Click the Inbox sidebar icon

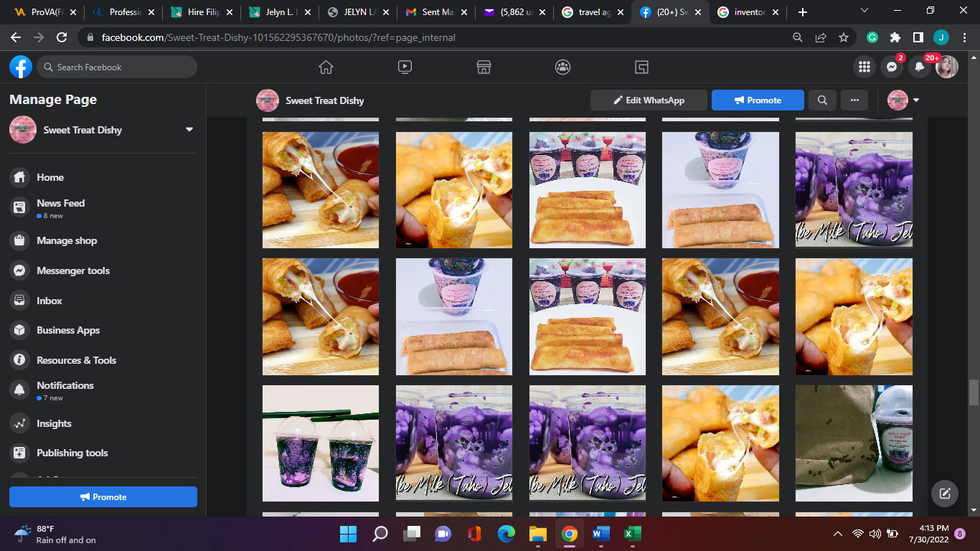pyautogui.click(x=20, y=301)
